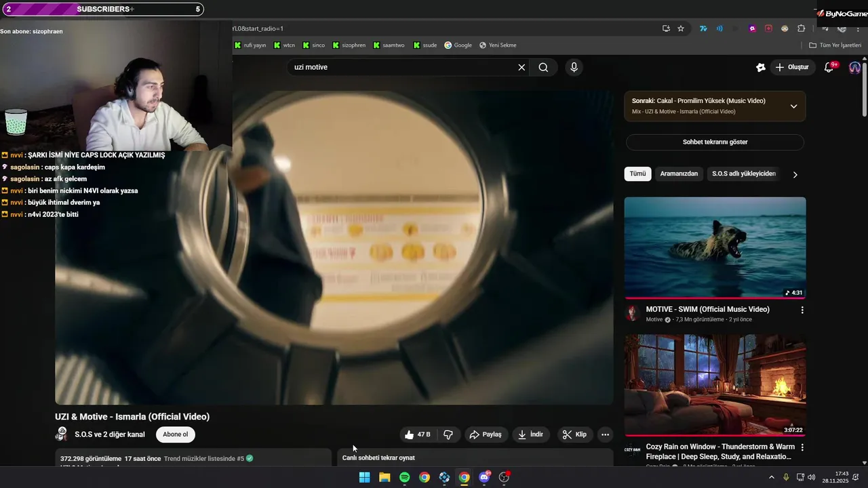This screenshot has height=488, width=868.
Task: Click the S.O.S channel avatar
Action: tap(62, 434)
